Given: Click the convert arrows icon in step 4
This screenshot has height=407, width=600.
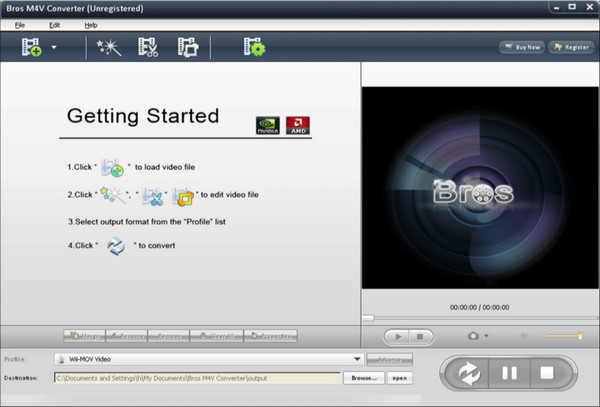Looking at the screenshot, I should [x=116, y=246].
